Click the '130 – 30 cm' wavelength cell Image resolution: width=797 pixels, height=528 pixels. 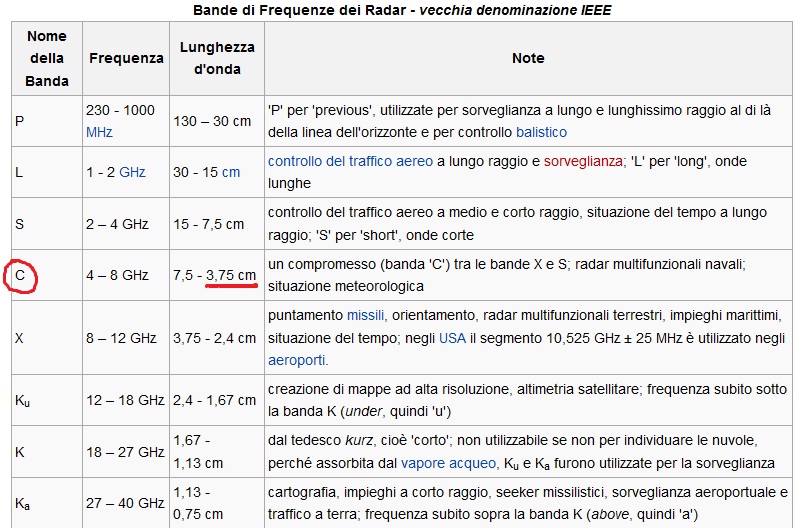(217, 121)
